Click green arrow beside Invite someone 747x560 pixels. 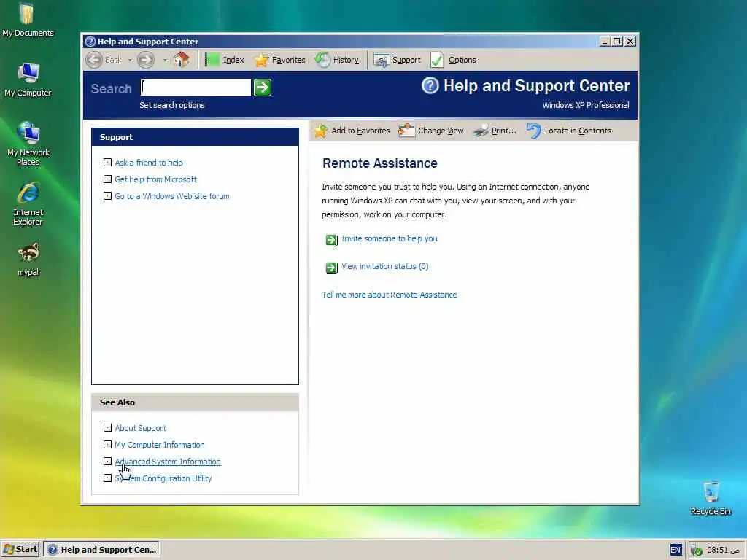[332, 240]
